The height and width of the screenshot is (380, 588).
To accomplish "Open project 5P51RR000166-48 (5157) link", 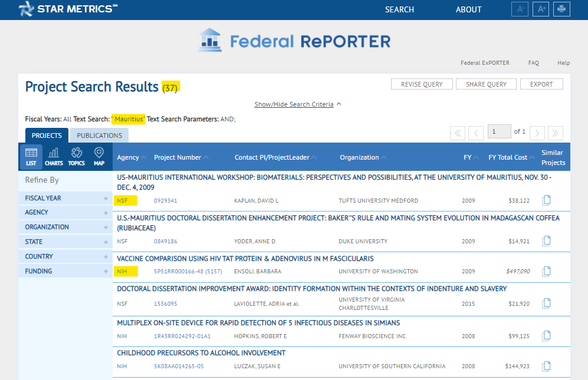I will [188, 272].
